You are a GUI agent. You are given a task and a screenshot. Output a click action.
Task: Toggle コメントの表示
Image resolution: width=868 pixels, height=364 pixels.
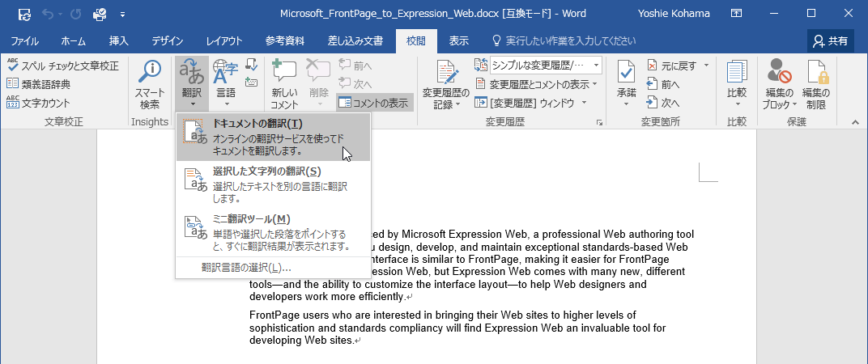tap(375, 103)
